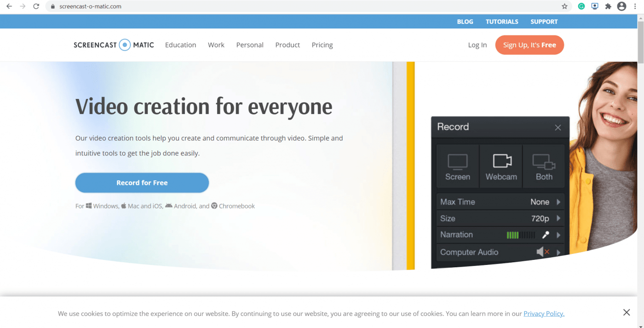644x328 pixels.
Task: Open the BLOG link
Action: click(x=465, y=22)
